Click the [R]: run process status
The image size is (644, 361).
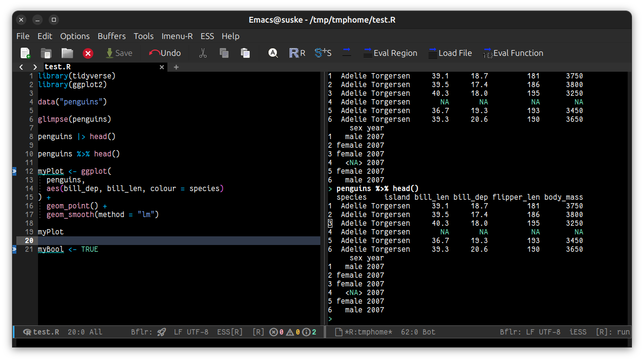[x=613, y=332]
